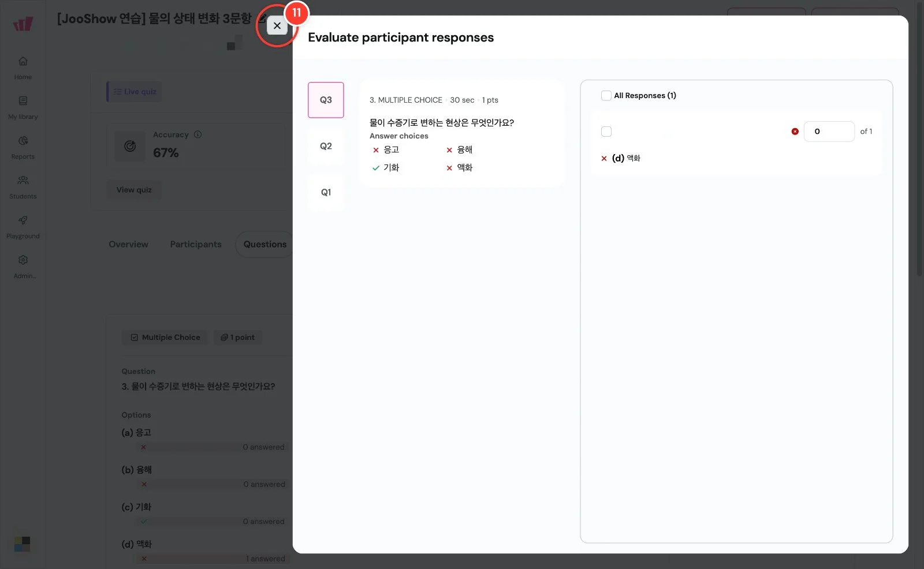Click the app logo at top left

click(x=23, y=24)
